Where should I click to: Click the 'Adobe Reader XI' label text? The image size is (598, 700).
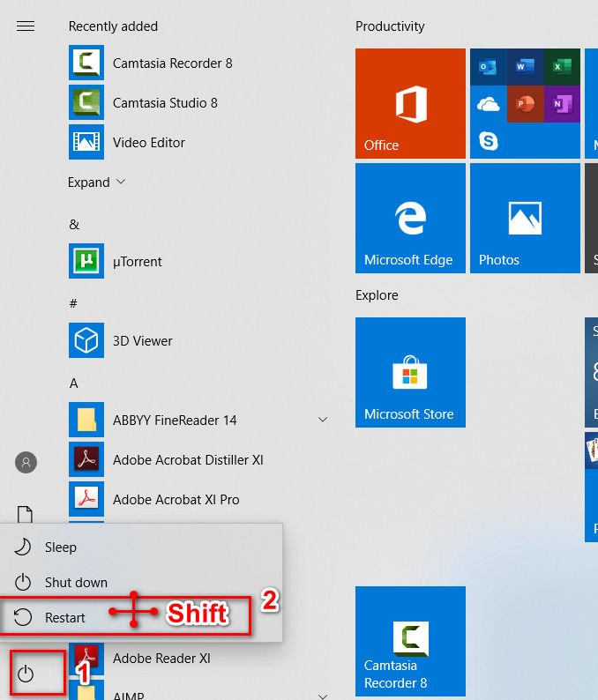[x=161, y=658]
